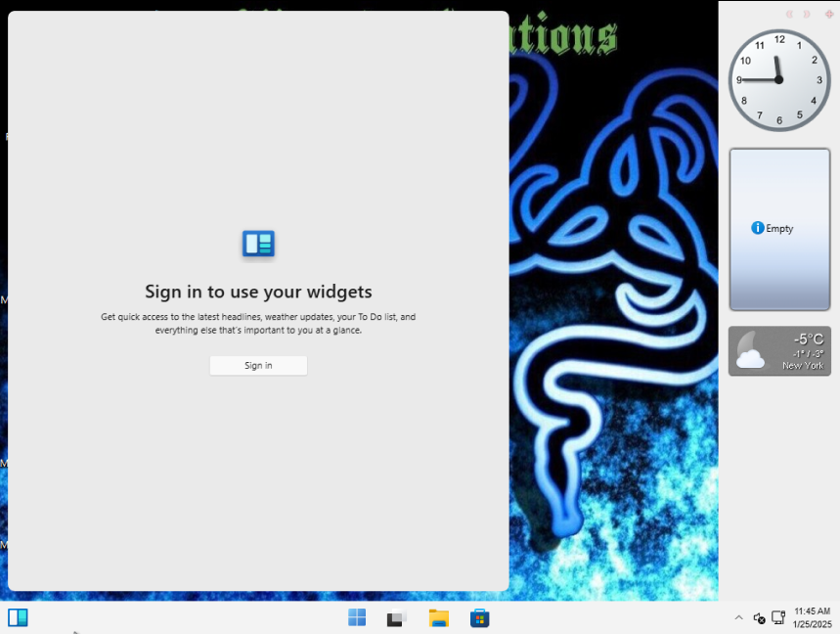Open File Explorer from the taskbar
Screen dimensions: 840x634
click(x=439, y=618)
